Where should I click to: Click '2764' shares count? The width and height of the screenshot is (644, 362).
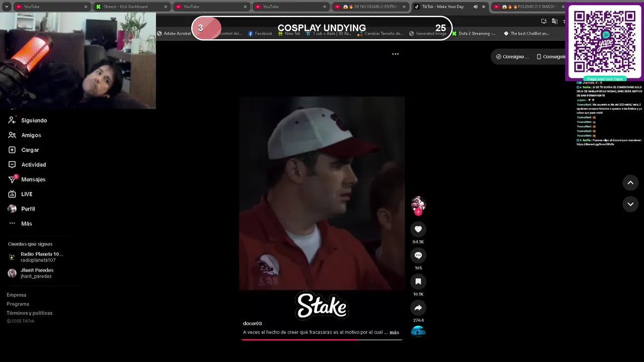pos(418,320)
